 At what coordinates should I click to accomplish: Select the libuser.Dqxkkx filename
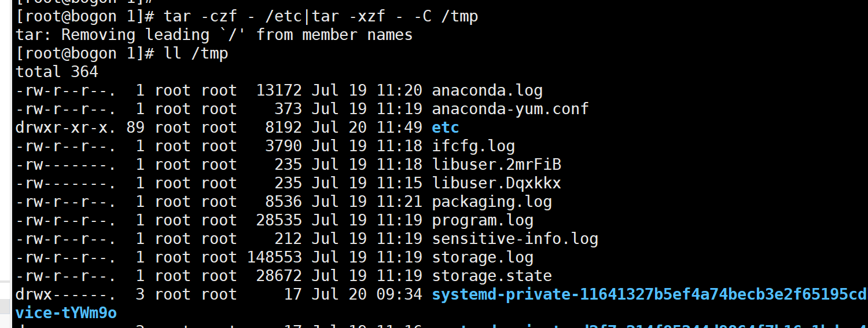pos(496,183)
